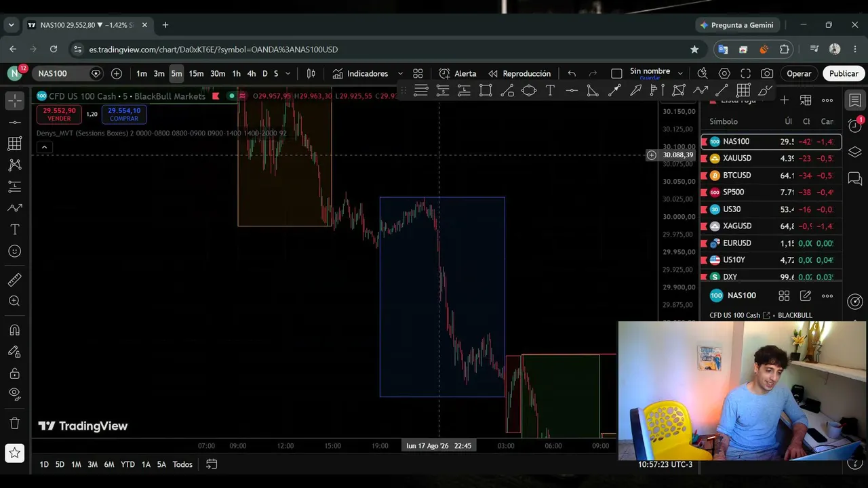
Task: Activate the zoom in tool
Action: coord(14,302)
